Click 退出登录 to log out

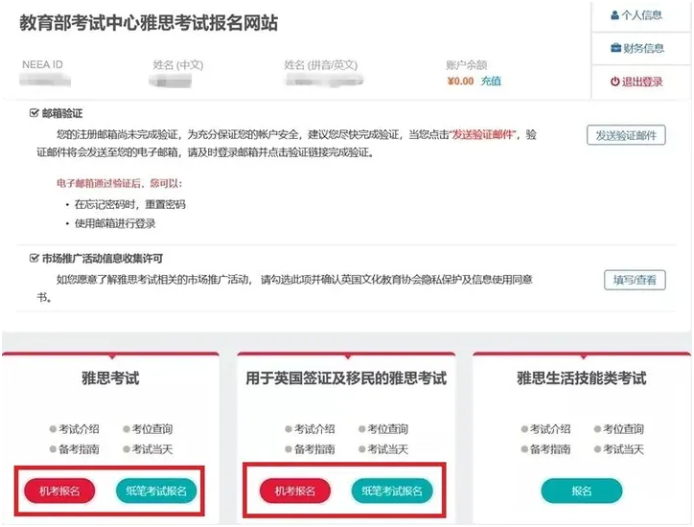tap(636, 81)
